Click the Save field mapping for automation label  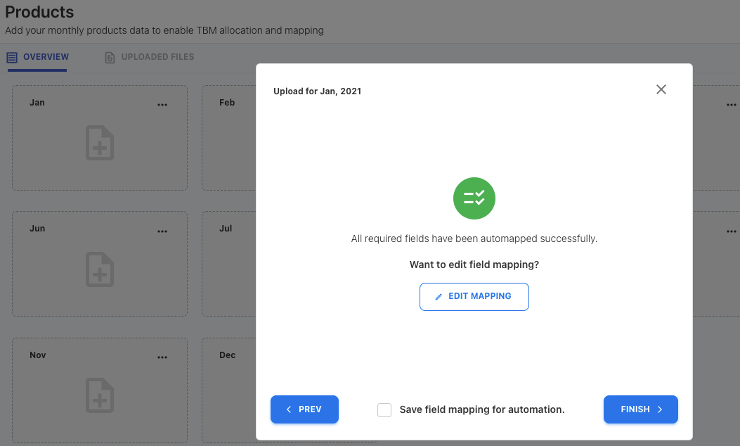click(x=482, y=410)
